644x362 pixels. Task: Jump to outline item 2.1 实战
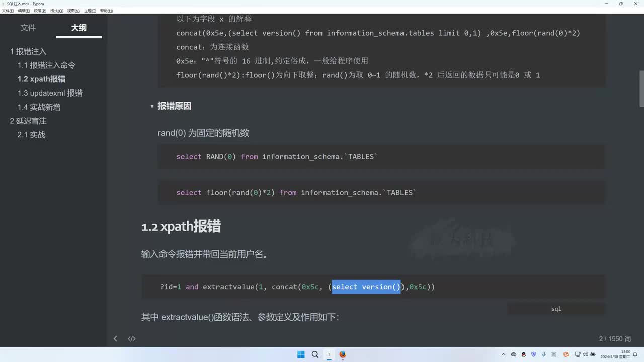coord(31,135)
